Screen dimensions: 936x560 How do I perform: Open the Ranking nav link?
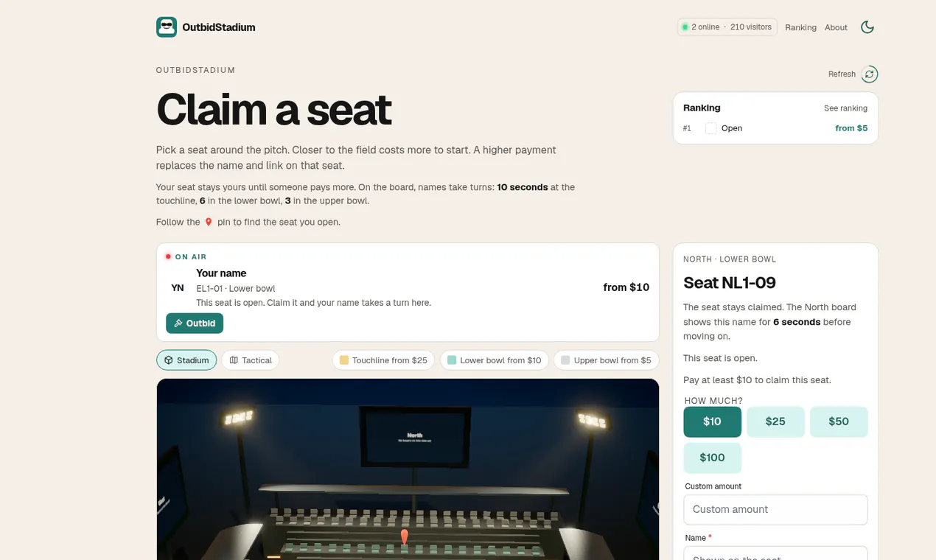(x=800, y=27)
